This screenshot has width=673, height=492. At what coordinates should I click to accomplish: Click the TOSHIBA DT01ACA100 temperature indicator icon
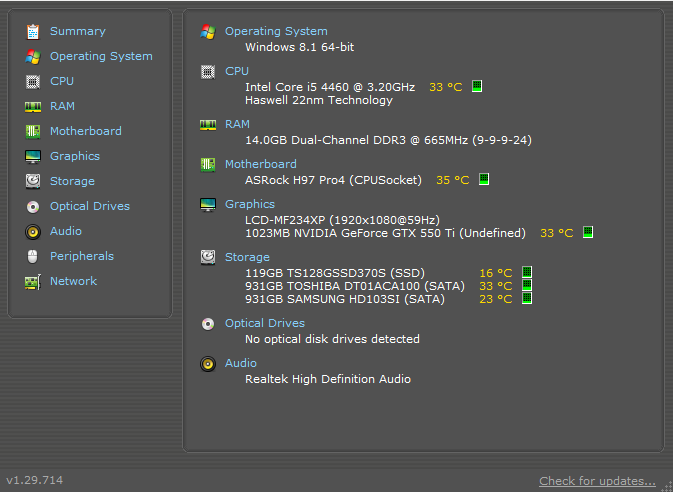click(527, 285)
